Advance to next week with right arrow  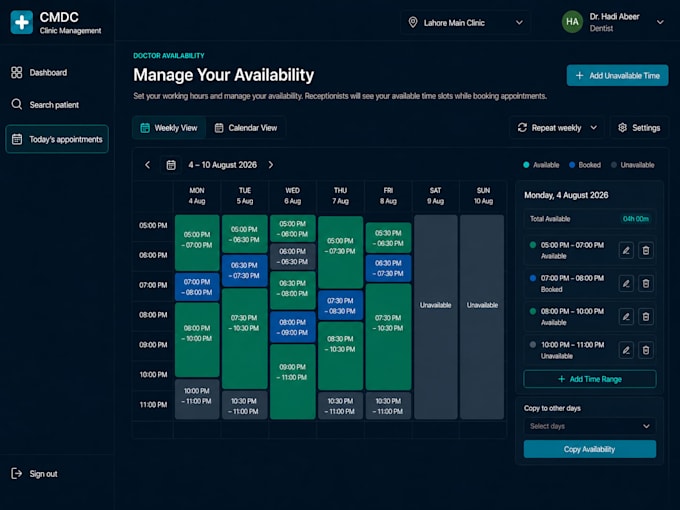point(271,165)
